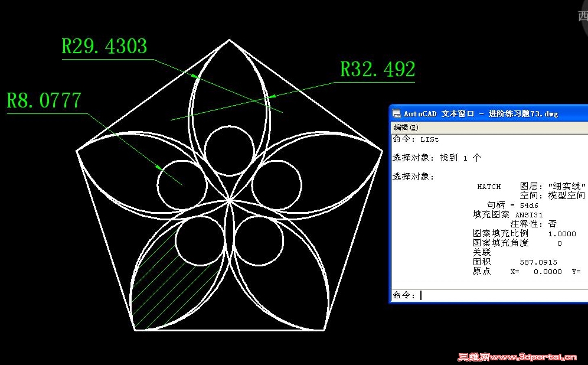Click the 图案填充比例 1.0000 line
588x365 pixels.
524,234
